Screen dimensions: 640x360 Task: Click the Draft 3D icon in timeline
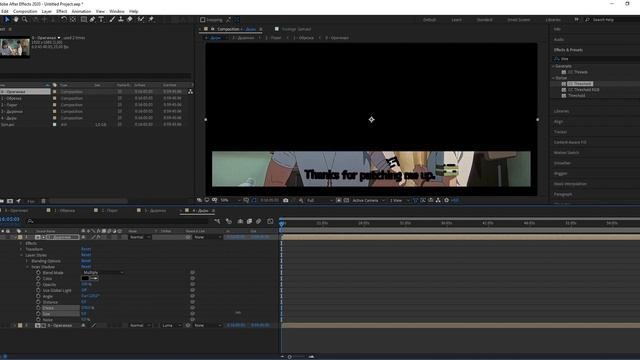229,221
